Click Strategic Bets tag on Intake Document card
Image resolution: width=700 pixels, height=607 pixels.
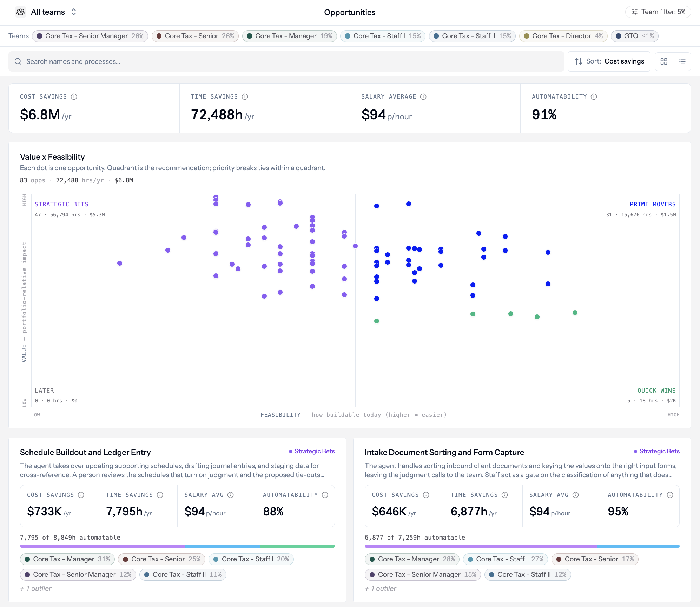[x=656, y=451]
